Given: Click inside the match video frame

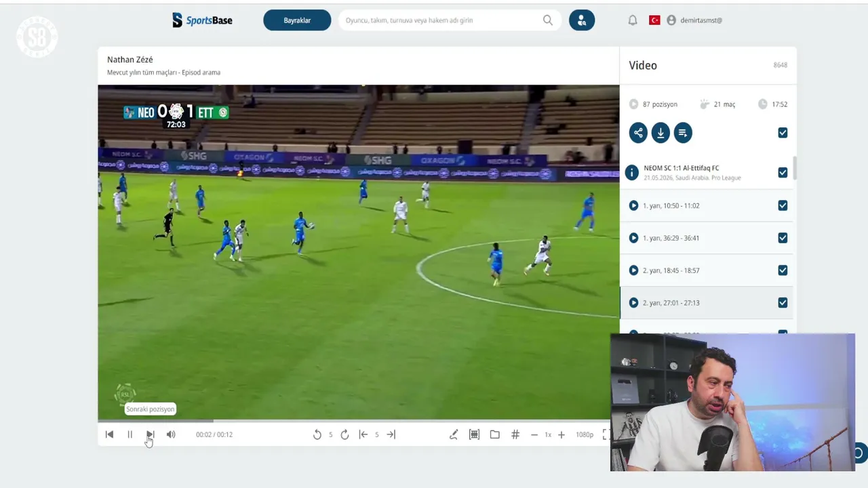Looking at the screenshot, I should click(x=358, y=252).
